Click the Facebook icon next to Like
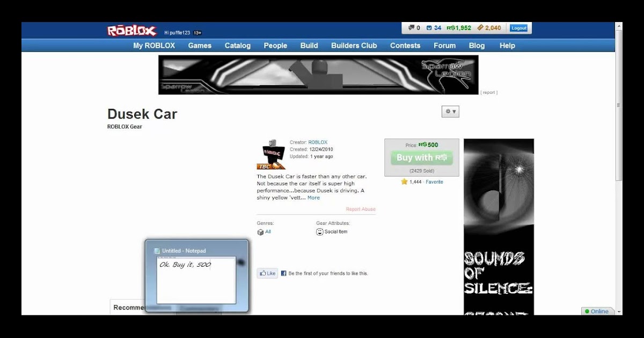Screen dimensions: 644x338 pos(283,273)
